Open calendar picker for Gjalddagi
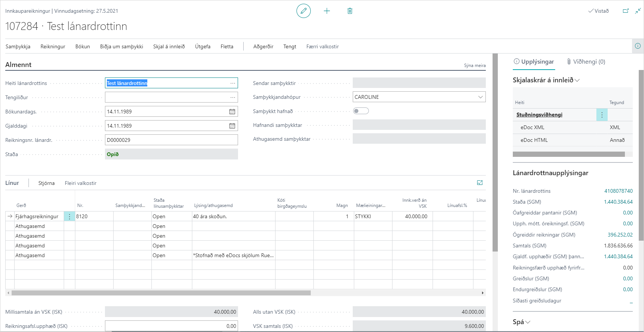The width and height of the screenshot is (644, 332). (232, 126)
